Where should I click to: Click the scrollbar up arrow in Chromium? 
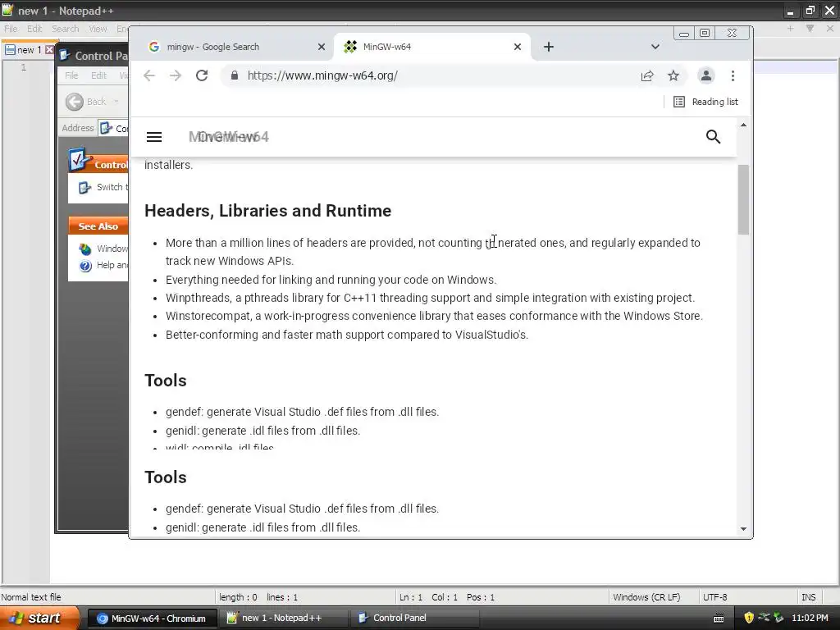743,125
